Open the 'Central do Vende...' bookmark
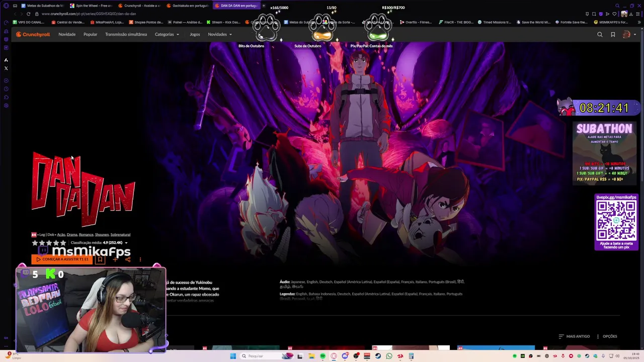The height and width of the screenshot is (362, 644). (68, 22)
